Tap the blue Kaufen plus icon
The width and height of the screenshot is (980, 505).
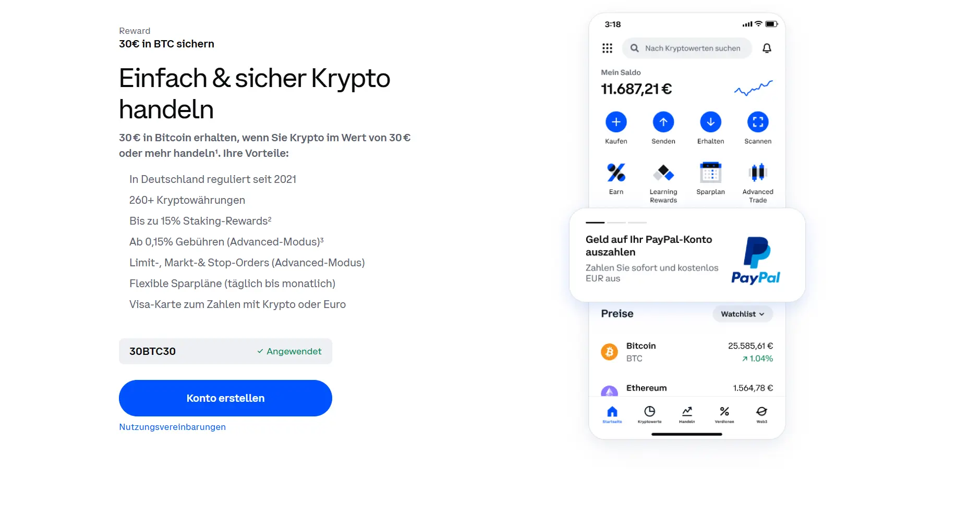click(x=616, y=122)
